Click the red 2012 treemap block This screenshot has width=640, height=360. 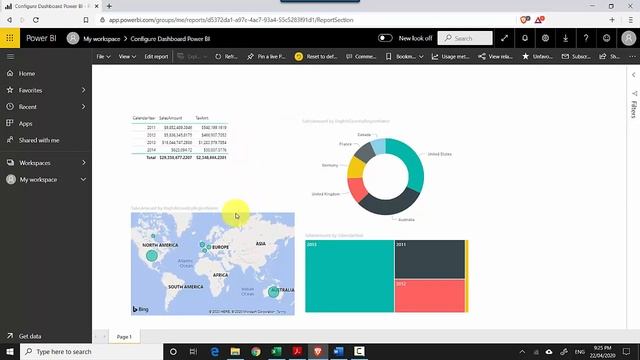point(430,296)
